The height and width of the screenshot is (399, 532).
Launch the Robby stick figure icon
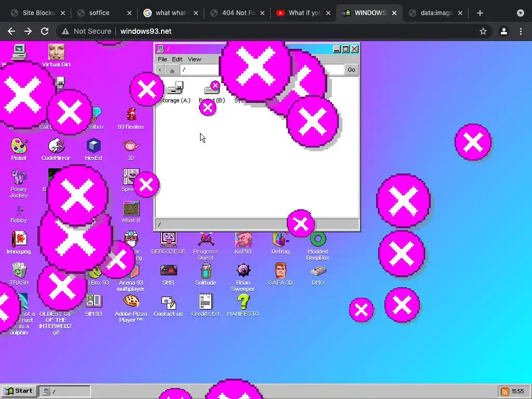pos(19,215)
